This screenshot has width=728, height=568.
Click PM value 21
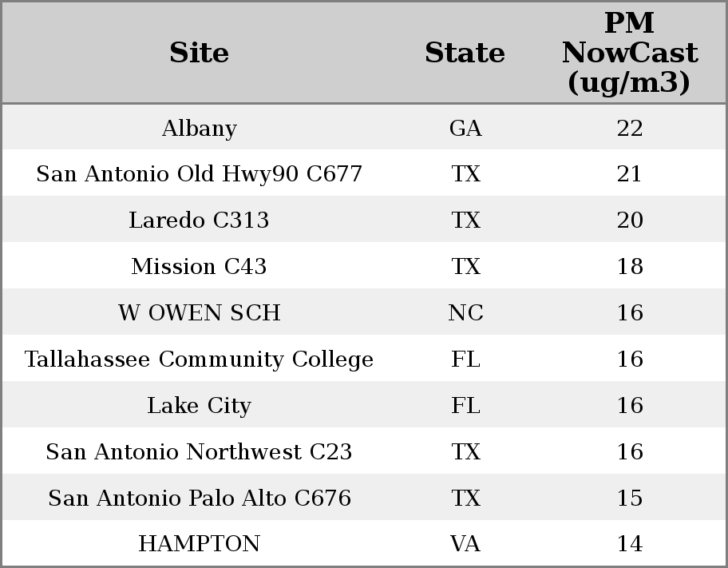pyautogui.click(x=630, y=174)
